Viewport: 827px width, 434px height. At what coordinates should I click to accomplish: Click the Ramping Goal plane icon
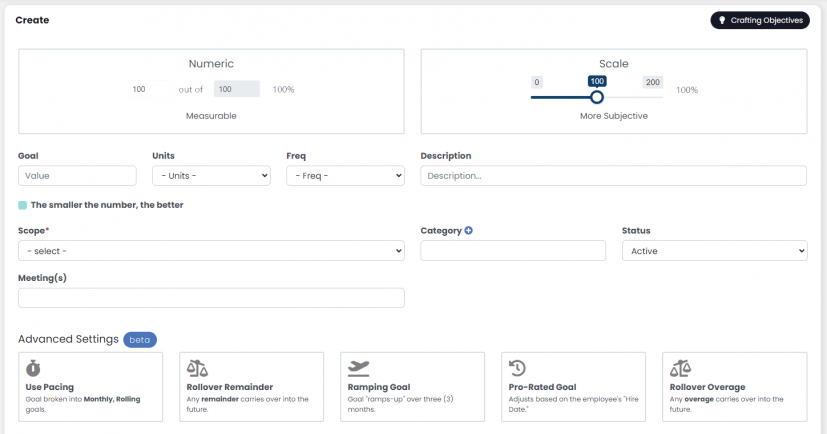point(358,368)
